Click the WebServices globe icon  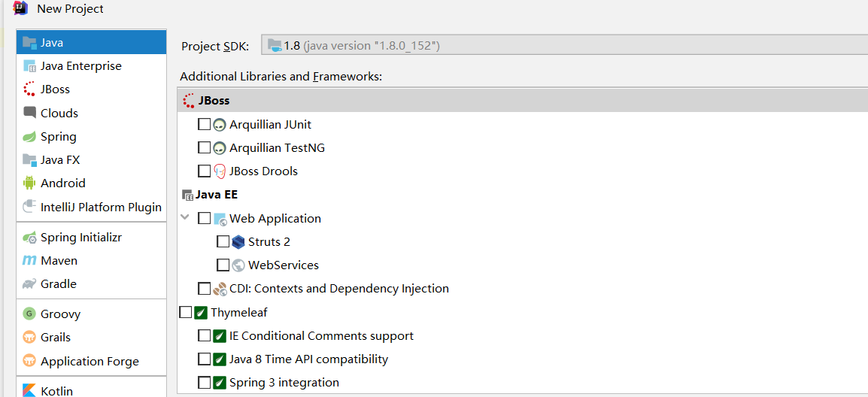pos(238,265)
